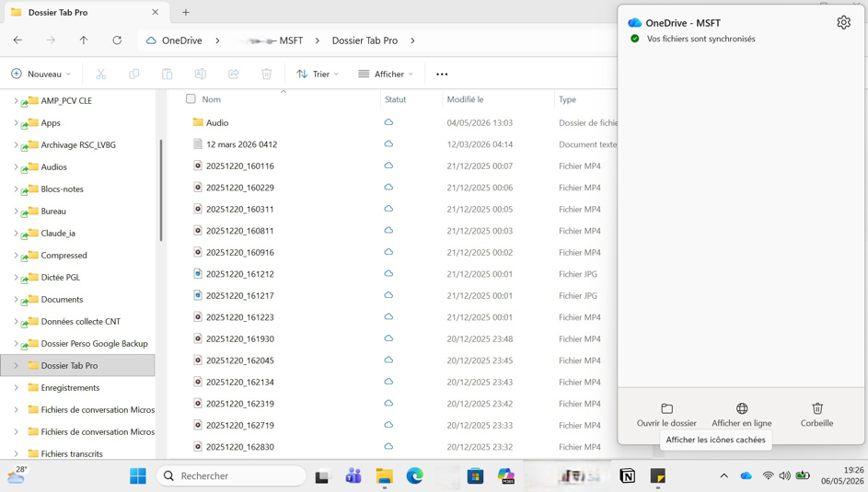
Task: Open the three-dots more options menu
Action: click(442, 74)
